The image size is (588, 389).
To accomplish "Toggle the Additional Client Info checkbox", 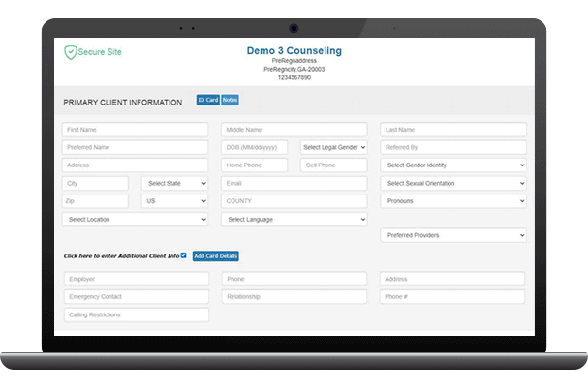I will click(183, 255).
